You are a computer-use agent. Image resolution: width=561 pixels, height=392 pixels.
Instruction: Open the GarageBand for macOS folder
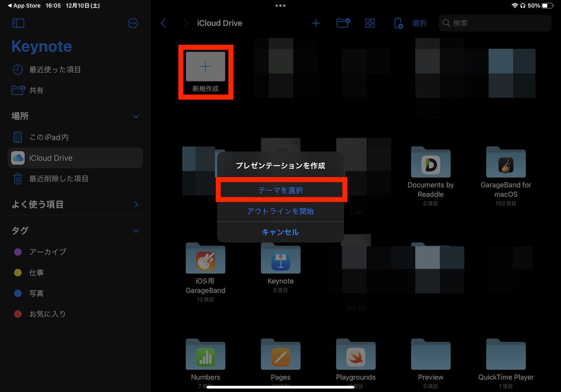pyautogui.click(x=506, y=176)
